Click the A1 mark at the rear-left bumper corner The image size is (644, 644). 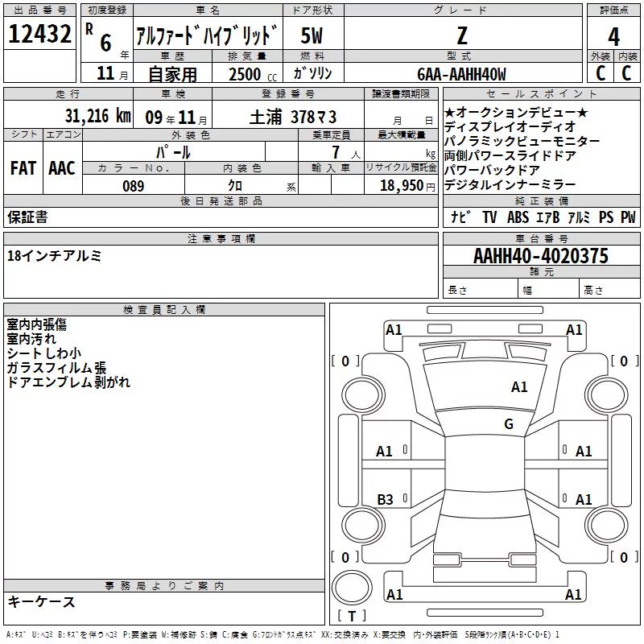(x=394, y=594)
